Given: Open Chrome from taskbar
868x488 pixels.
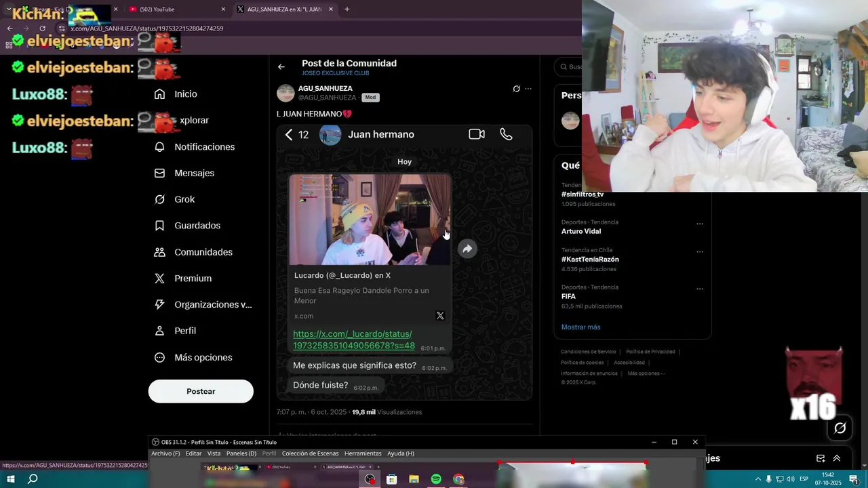Looking at the screenshot, I should [x=459, y=479].
